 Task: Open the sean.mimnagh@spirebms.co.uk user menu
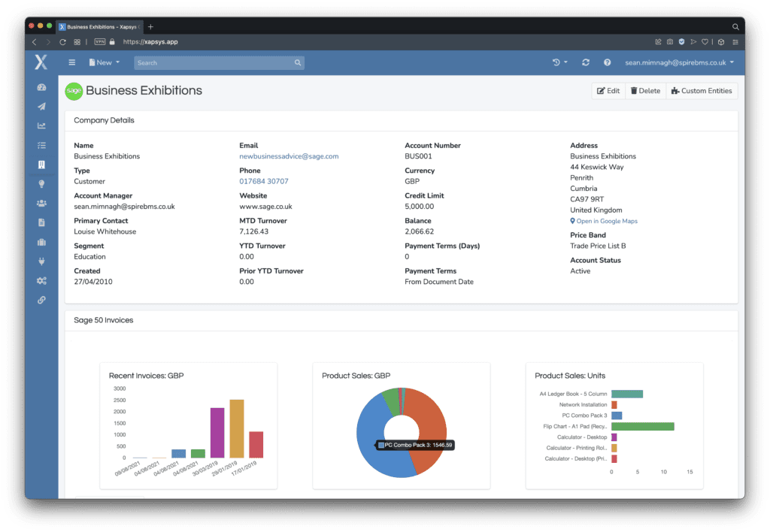tap(679, 62)
